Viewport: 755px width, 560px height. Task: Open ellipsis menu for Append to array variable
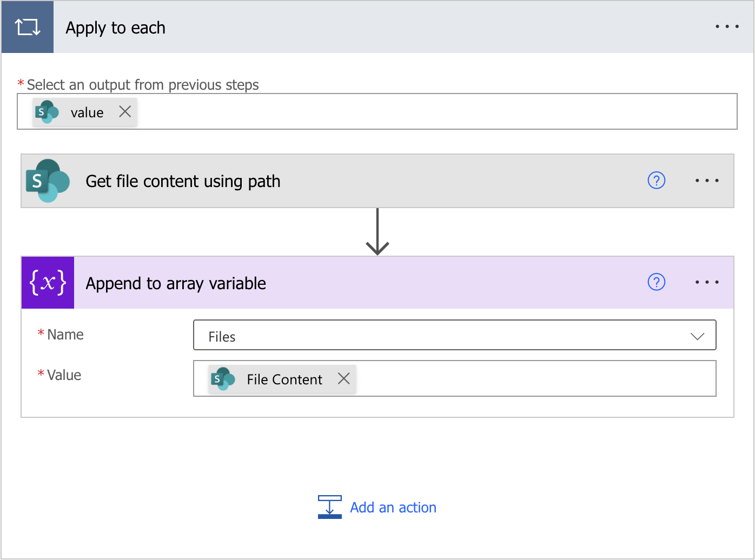707,282
